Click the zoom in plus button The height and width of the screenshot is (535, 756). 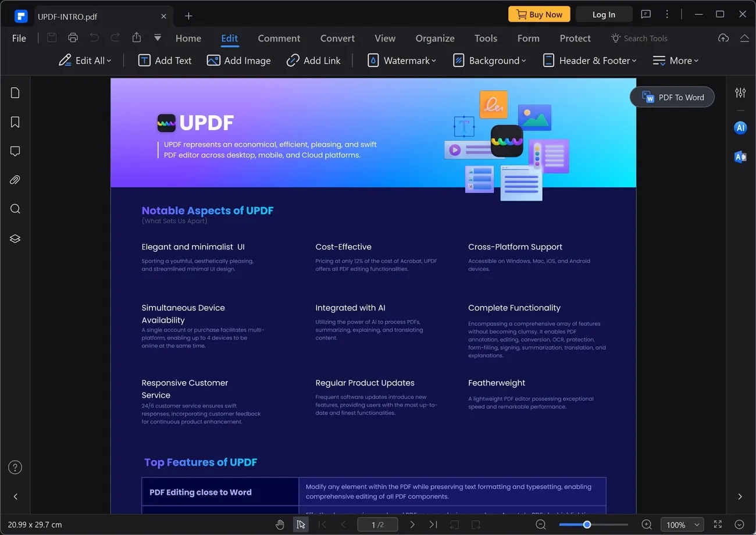point(647,525)
